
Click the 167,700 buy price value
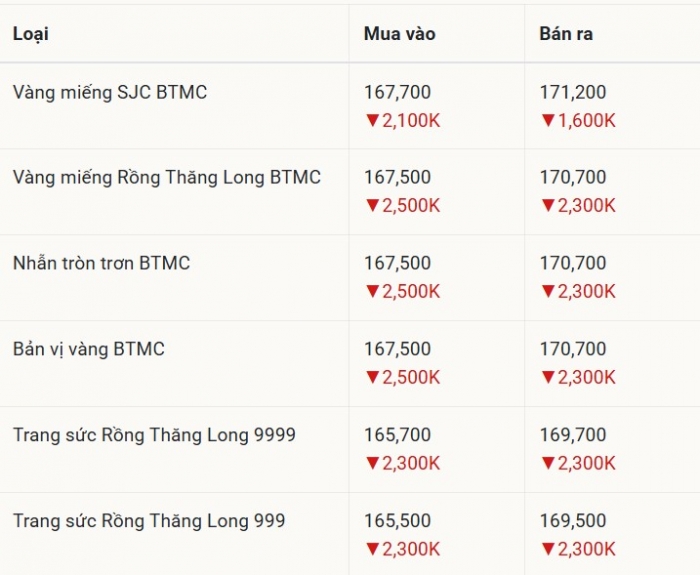coord(397,93)
